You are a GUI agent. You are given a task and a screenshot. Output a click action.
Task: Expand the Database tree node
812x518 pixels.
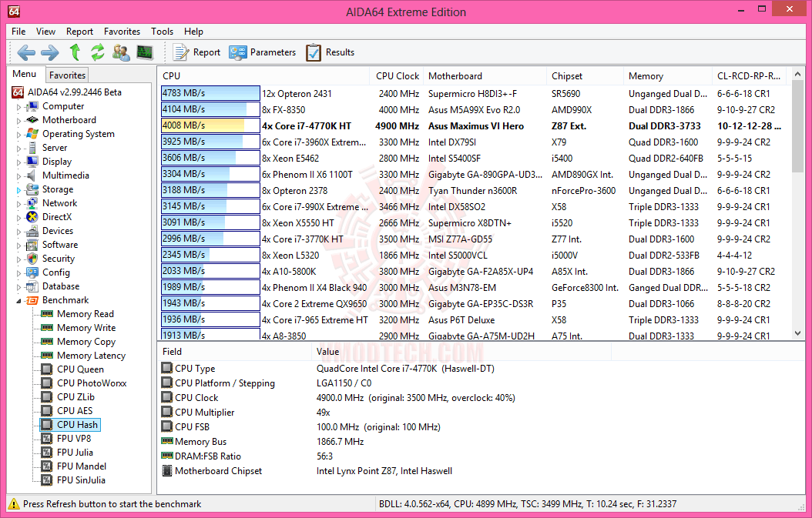point(19,286)
